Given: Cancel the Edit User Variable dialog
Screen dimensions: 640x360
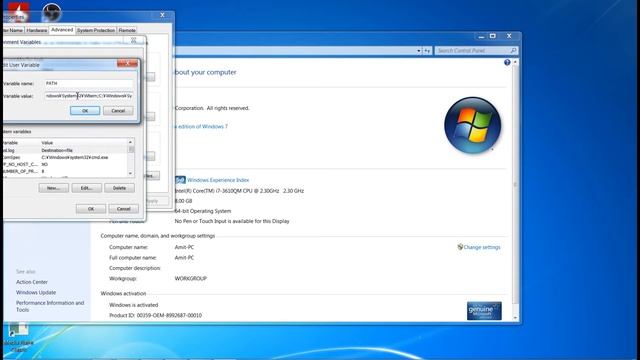Looking at the screenshot, I should pos(118,111).
